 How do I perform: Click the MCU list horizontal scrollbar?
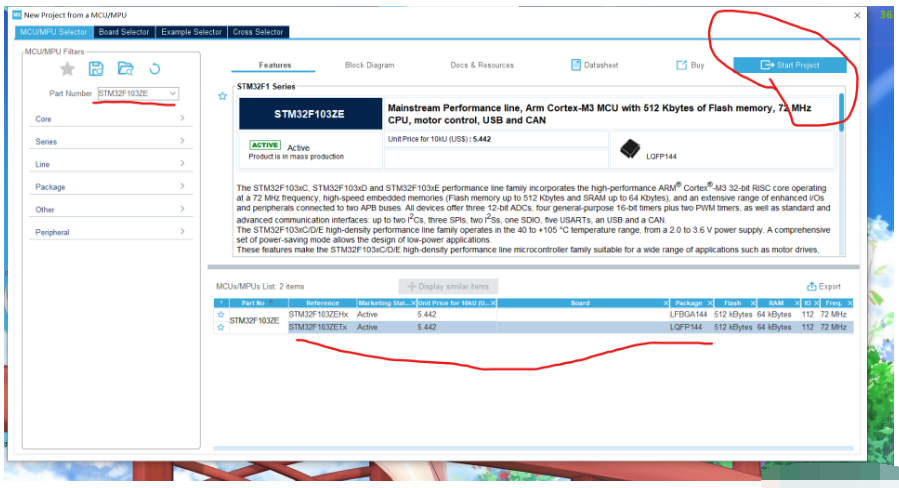[533, 448]
